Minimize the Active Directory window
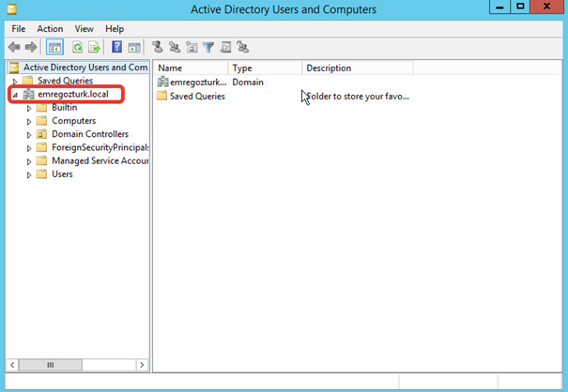568x392 pixels. pyautogui.click(x=499, y=7)
